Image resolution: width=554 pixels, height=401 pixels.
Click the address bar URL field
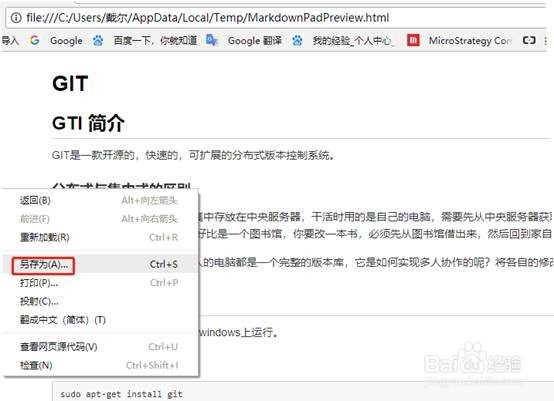pos(276,17)
